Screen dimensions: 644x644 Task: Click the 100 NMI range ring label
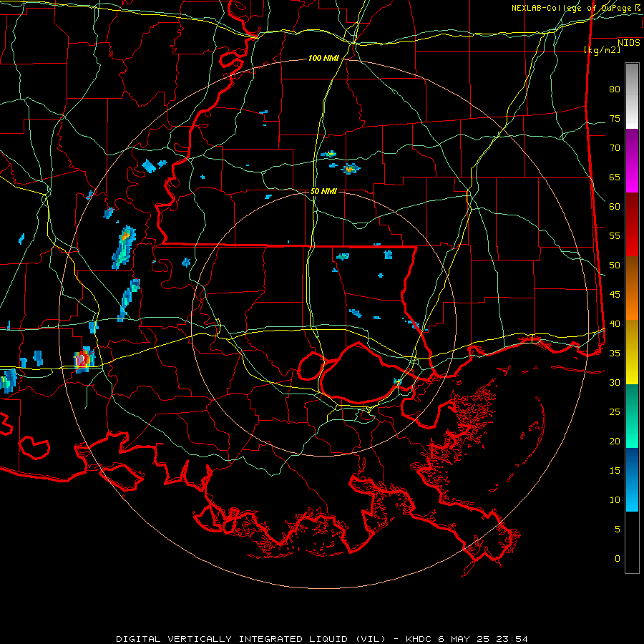(x=323, y=59)
